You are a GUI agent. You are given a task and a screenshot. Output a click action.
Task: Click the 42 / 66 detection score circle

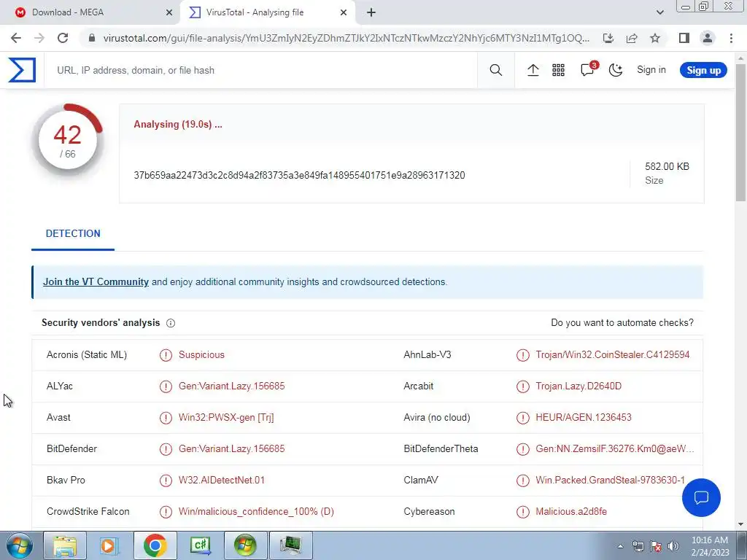(68, 141)
